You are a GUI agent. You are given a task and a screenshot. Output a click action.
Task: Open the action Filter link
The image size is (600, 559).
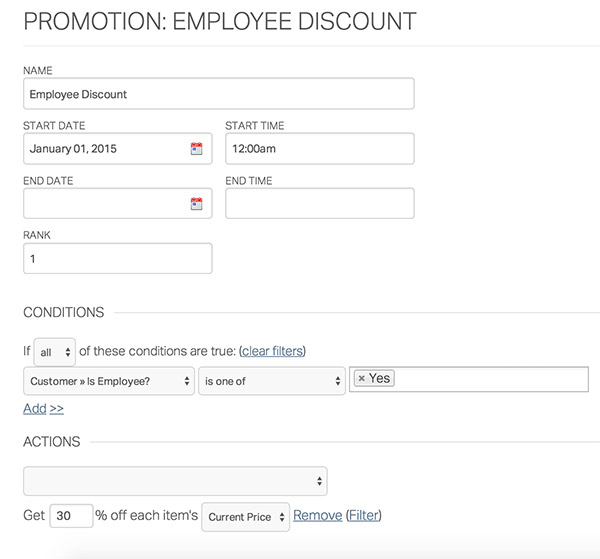pos(364,516)
